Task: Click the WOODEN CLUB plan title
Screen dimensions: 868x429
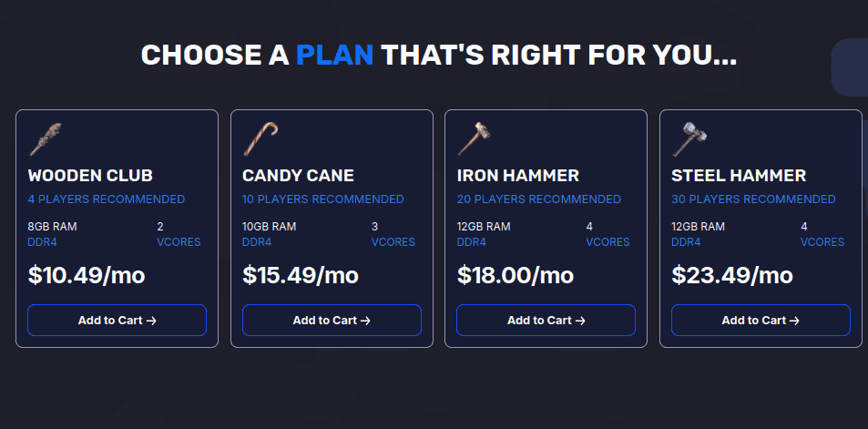Action: tap(90, 176)
